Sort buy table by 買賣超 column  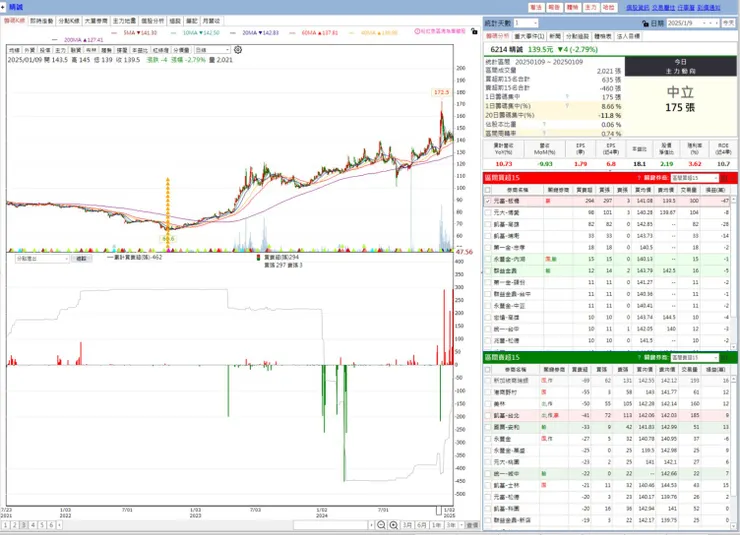[x=584, y=190]
